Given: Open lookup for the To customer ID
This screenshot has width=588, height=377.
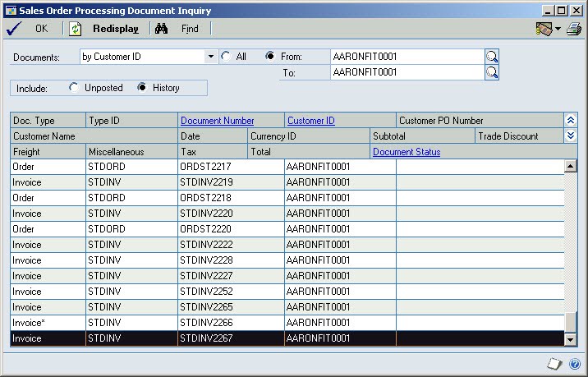Looking at the screenshot, I should pyautogui.click(x=492, y=72).
